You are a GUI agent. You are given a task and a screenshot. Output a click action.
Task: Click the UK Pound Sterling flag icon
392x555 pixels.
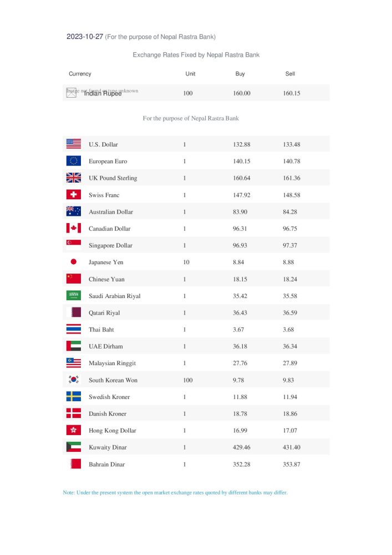[73, 178]
